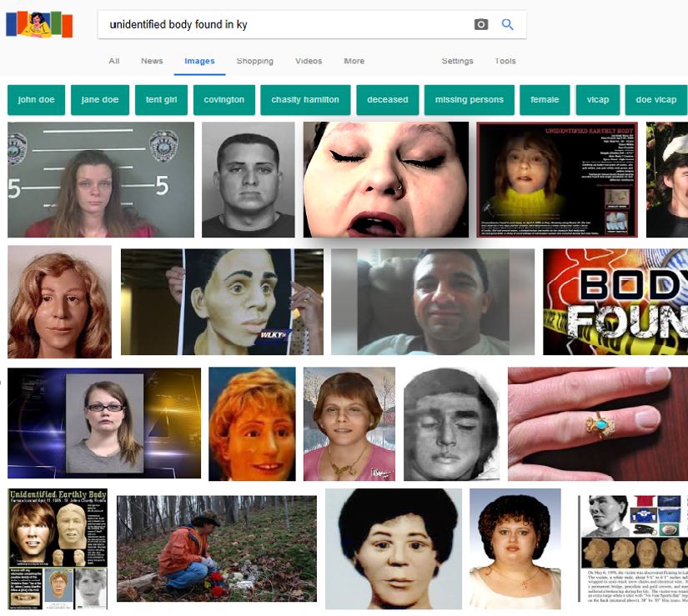Open the WLKY sketch profile thumbnail
Viewport: 688px width, 616px height.
click(222, 302)
